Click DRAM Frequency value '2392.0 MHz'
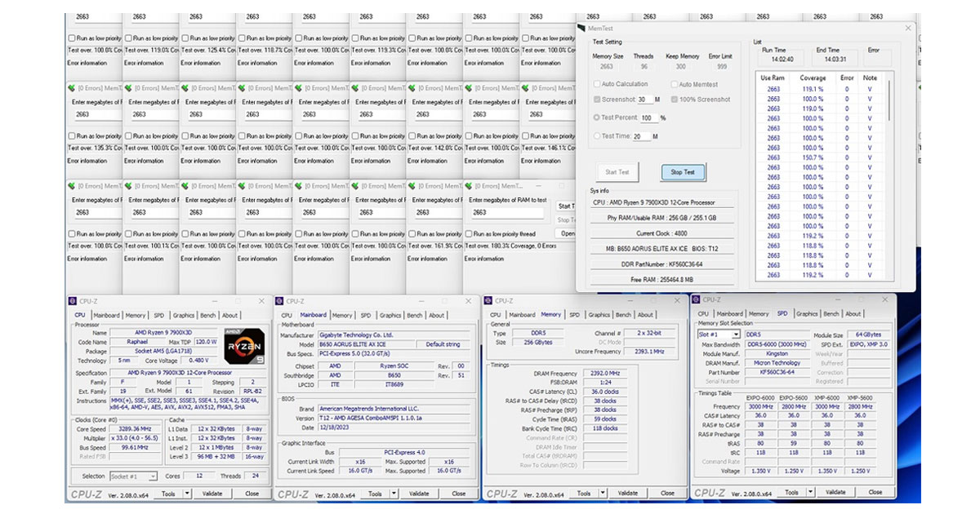 pos(604,374)
